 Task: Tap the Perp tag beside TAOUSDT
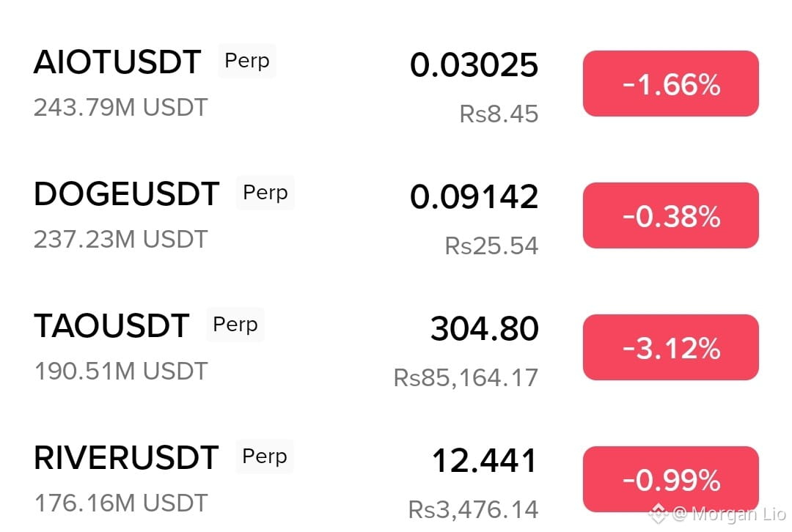coord(235,325)
